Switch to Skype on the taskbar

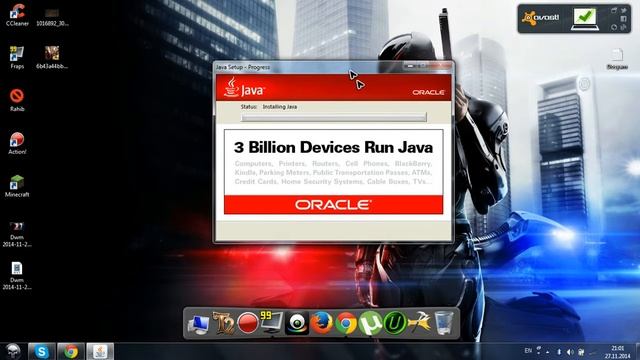point(42,351)
